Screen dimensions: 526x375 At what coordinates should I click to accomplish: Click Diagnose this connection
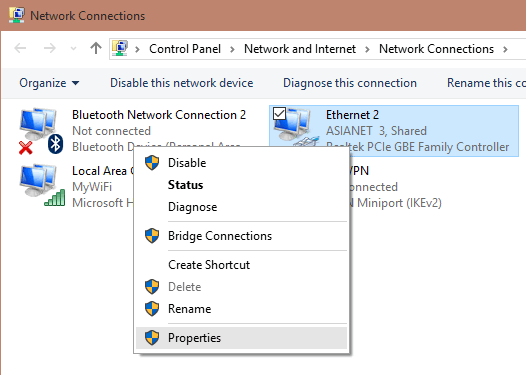coord(350,83)
